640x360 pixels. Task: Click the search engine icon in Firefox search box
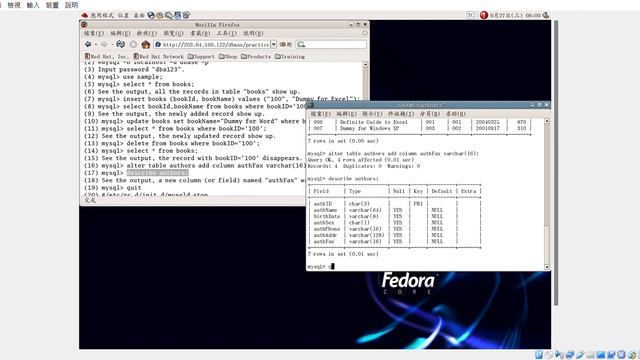[x=301, y=44]
